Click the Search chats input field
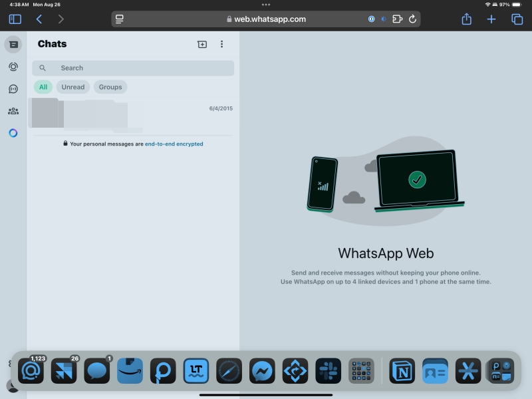532x399 pixels. coord(132,68)
